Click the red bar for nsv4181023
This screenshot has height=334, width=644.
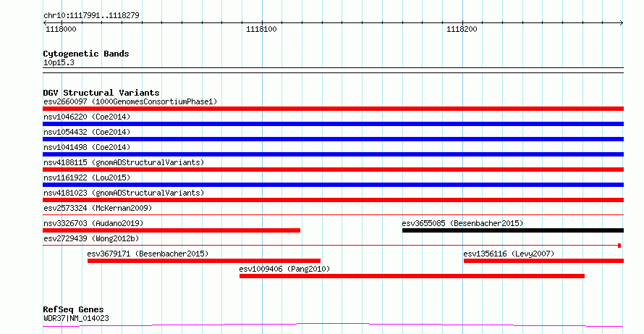click(333, 200)
